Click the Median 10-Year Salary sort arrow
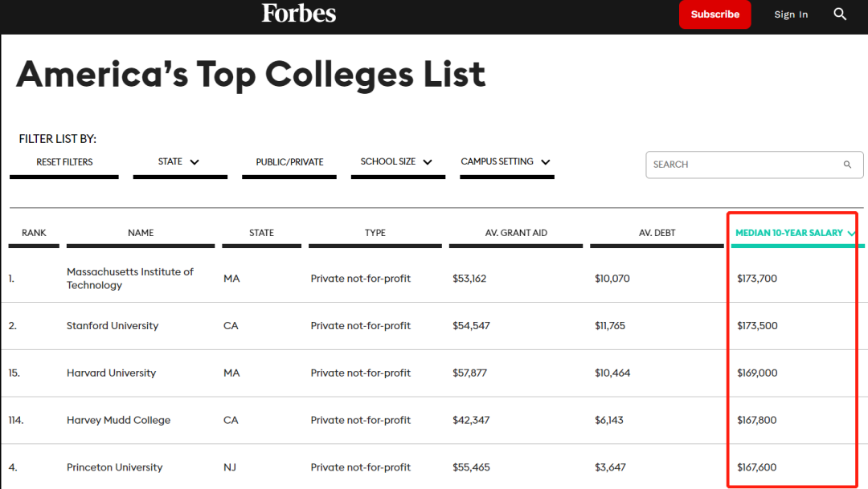The width and height of the screenshot is (868, 489). tap(851, 233)
